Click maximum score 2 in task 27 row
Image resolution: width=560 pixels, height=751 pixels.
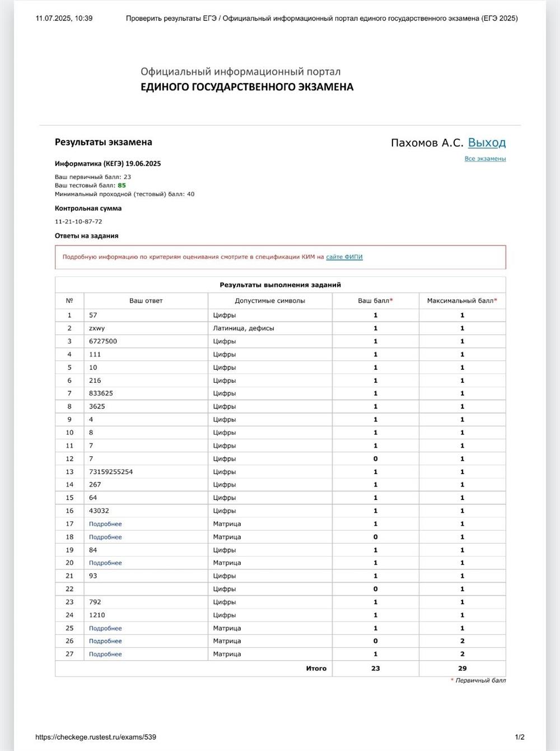[x=462, y=654]
